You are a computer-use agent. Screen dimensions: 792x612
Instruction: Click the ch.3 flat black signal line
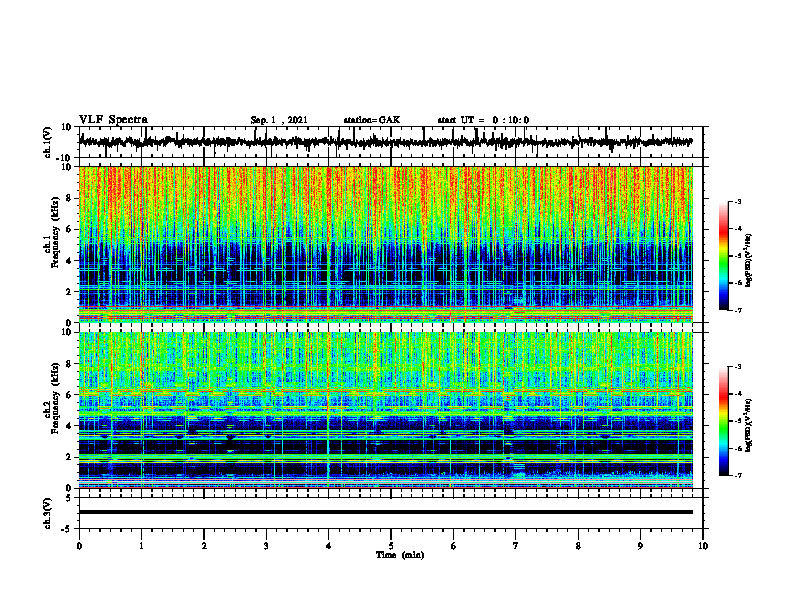point(386,512)
